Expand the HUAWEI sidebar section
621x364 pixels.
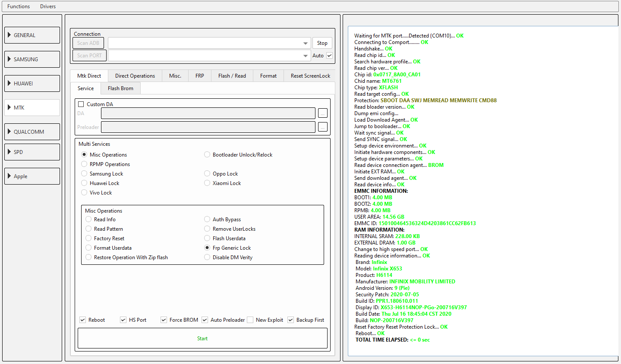(x=32, y=84)
